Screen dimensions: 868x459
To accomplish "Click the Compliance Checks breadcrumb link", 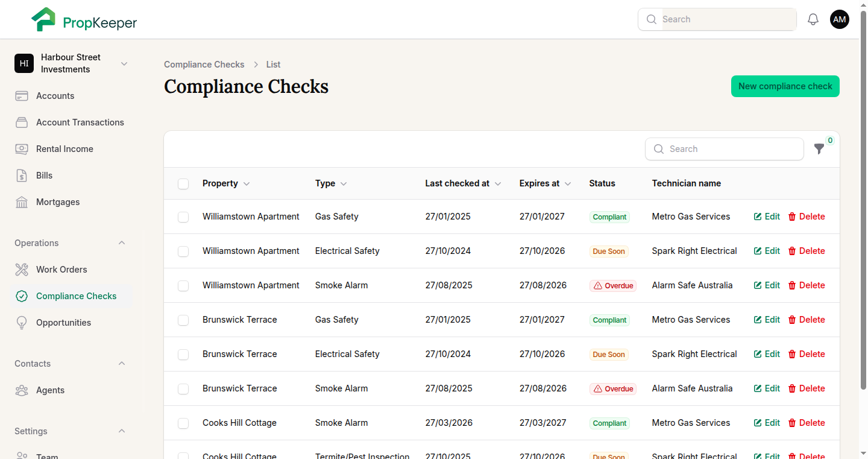I will [204, 65].
